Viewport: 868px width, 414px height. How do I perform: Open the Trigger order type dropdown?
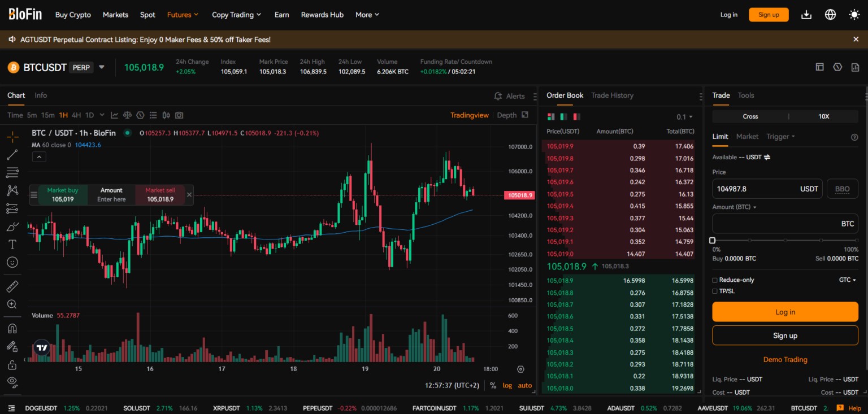click(x=780, y=137)
